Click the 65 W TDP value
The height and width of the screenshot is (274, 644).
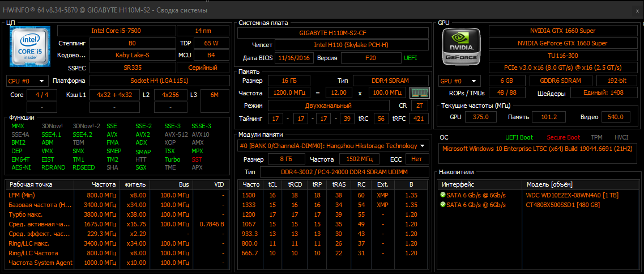coord(211,43)
